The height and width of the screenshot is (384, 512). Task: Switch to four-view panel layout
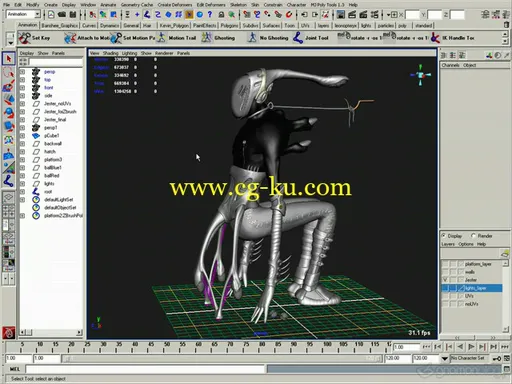click(x=8, y=211)
